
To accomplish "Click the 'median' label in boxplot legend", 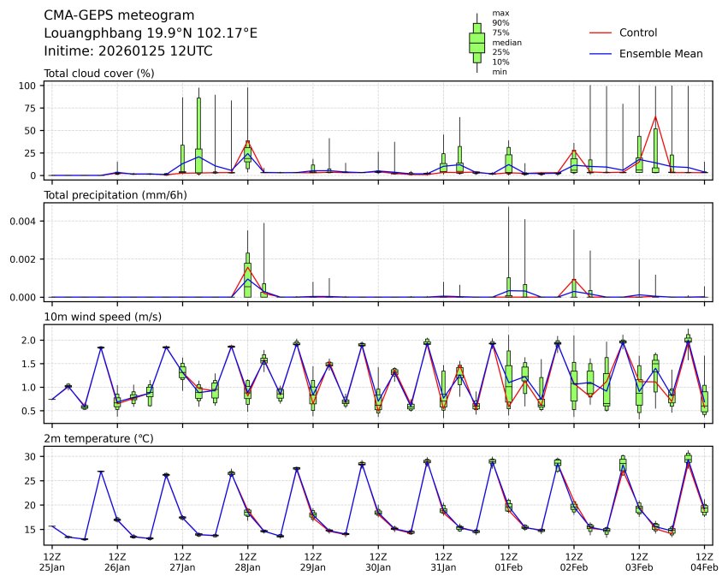I will tap(507, 42).
